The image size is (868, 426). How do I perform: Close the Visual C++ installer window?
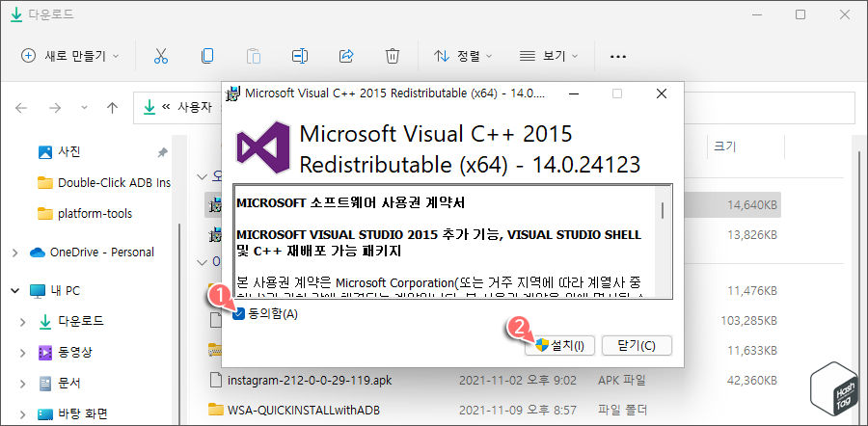661,94
